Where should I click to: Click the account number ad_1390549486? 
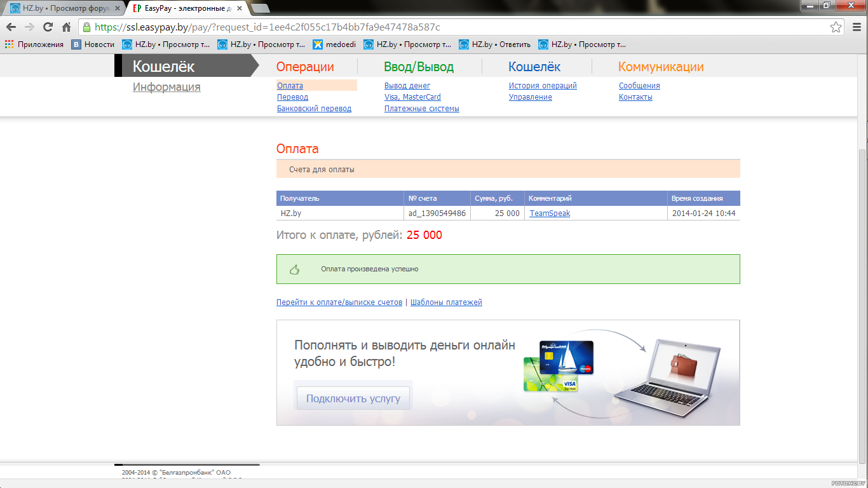tap(437, 213)
